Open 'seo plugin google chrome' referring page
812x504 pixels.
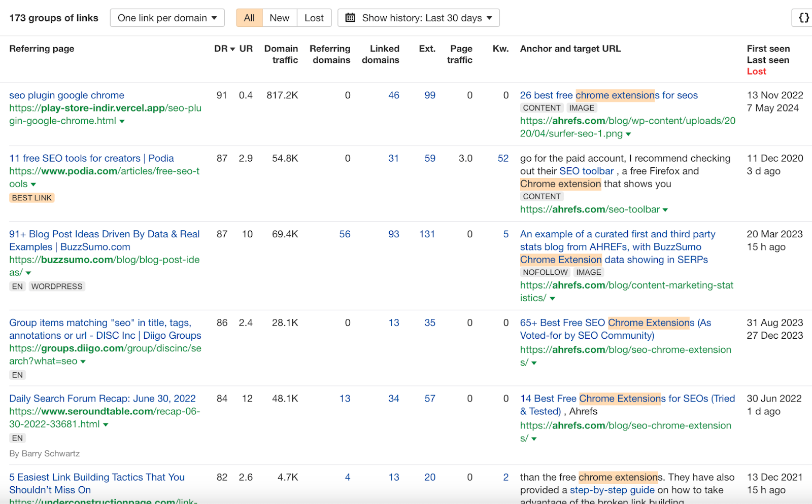66,95
